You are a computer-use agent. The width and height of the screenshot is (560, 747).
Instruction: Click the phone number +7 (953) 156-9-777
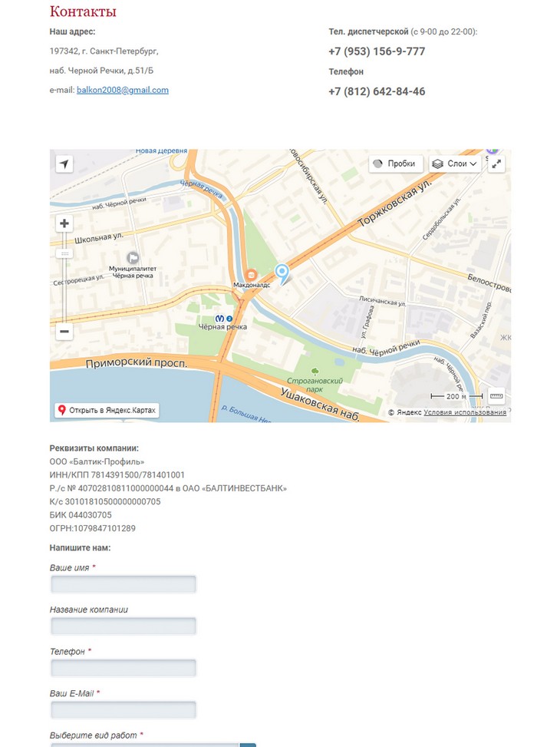[377, 51]
